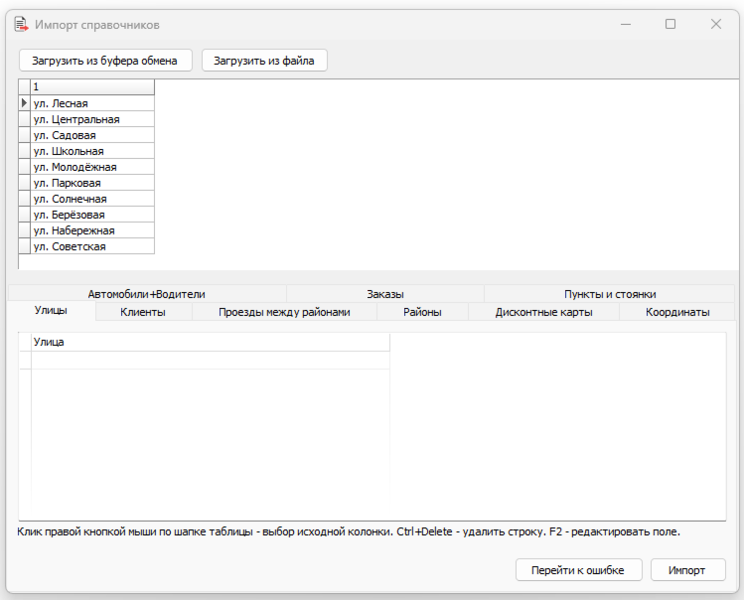Image resolution: width=744 pixels, height=600 pixels.
Task: Open the 'Дисконтные карты' tab
Action: pos(543,312)
